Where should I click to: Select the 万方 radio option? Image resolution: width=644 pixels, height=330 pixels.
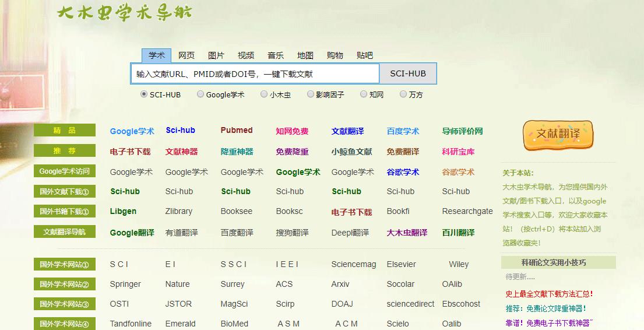point(403,94)
